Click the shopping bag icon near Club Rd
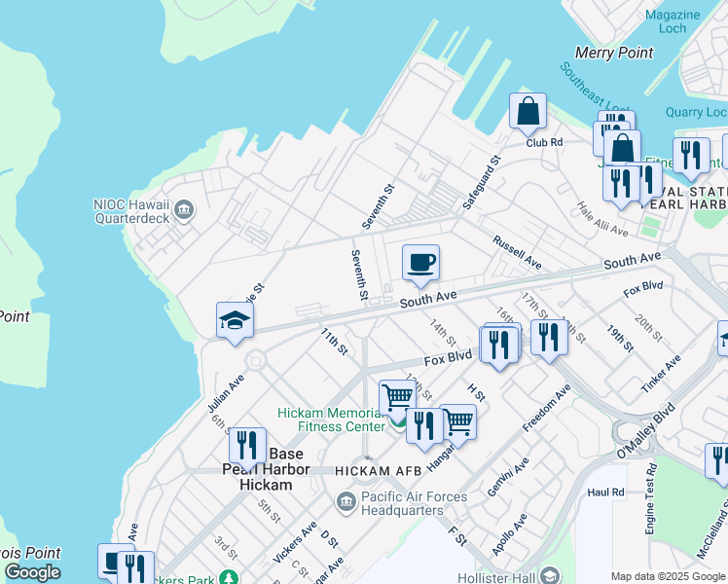Screen dimensions: 728x584 coord(528,112)
